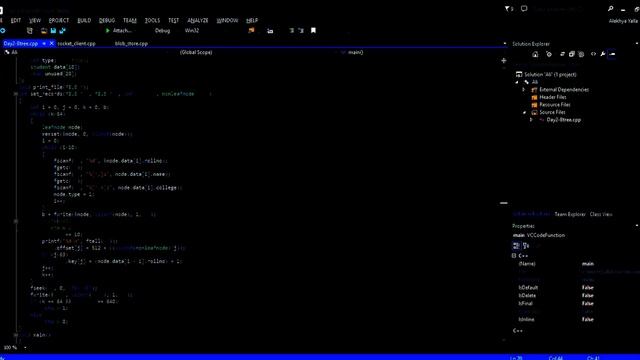Click the orange Find in Files toolbar icon

(251, 30)
